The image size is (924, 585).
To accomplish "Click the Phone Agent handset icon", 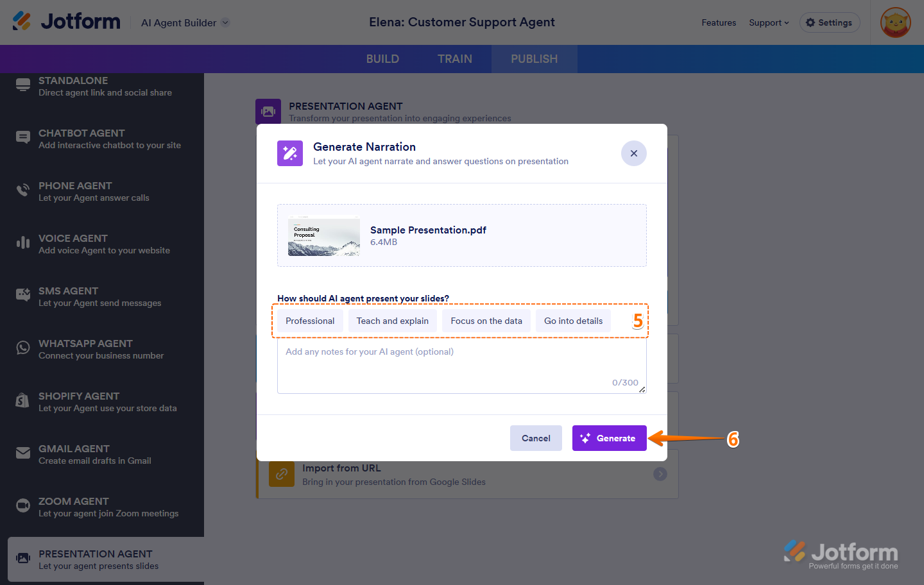I will coord(23,190).
